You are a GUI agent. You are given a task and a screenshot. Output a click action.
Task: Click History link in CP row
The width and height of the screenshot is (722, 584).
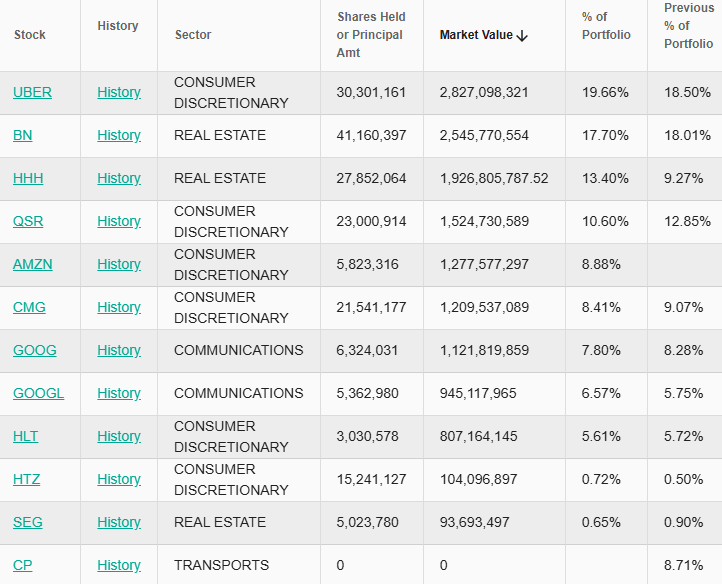pos(118,565)
